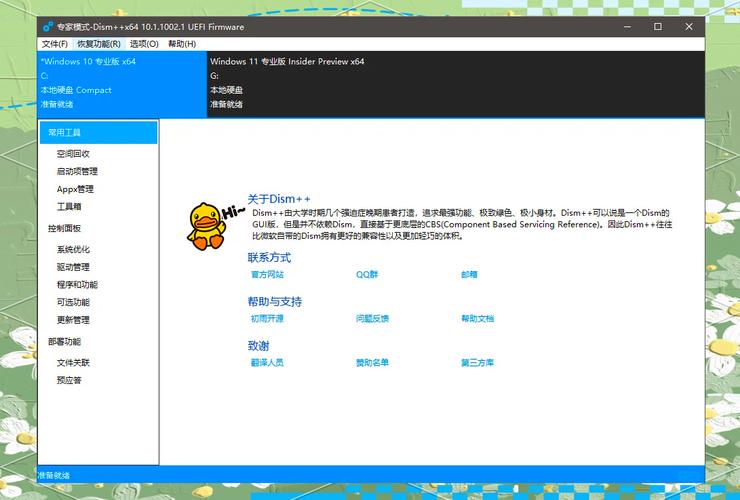Click the 问题反馈 link

pos(372,319)
